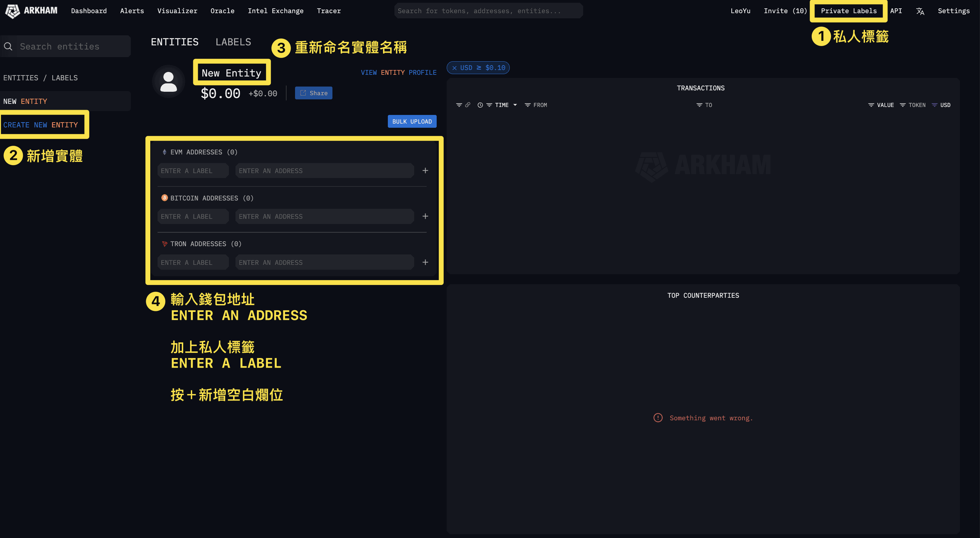Go to the Visualizer
980x538 pixels.
point(177,11)
